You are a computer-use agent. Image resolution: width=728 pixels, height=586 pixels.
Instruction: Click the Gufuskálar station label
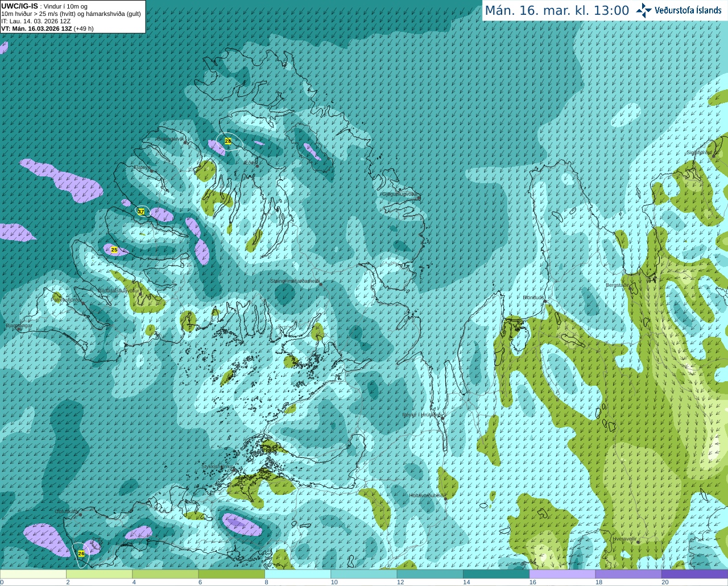[67, 511]
